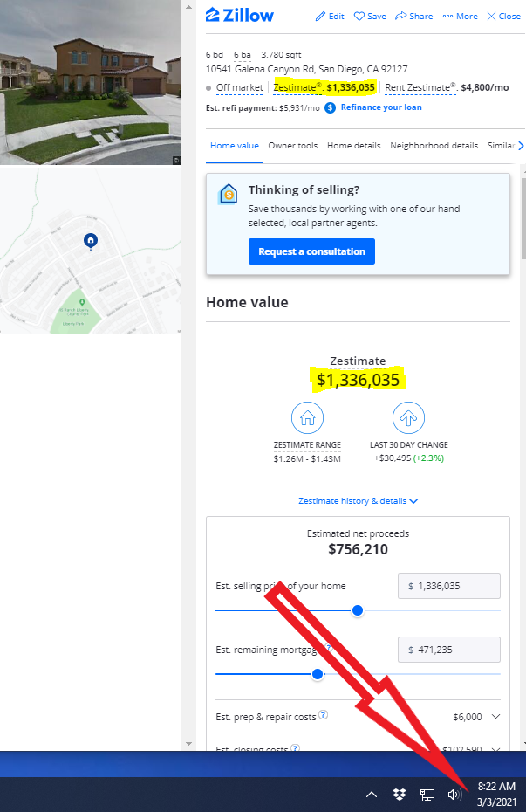Open the More options menu
The image size is (526, 812).
pos(461,17)
